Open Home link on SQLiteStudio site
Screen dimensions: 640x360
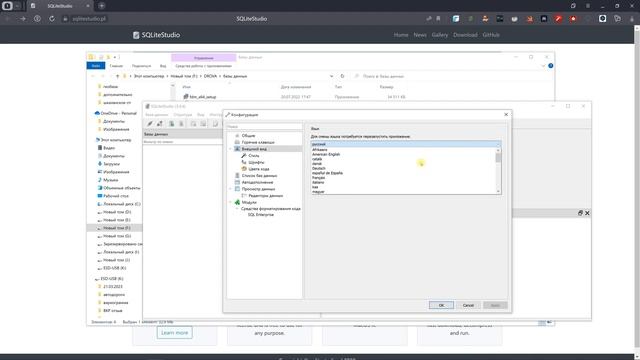click(x=401, y=35)
